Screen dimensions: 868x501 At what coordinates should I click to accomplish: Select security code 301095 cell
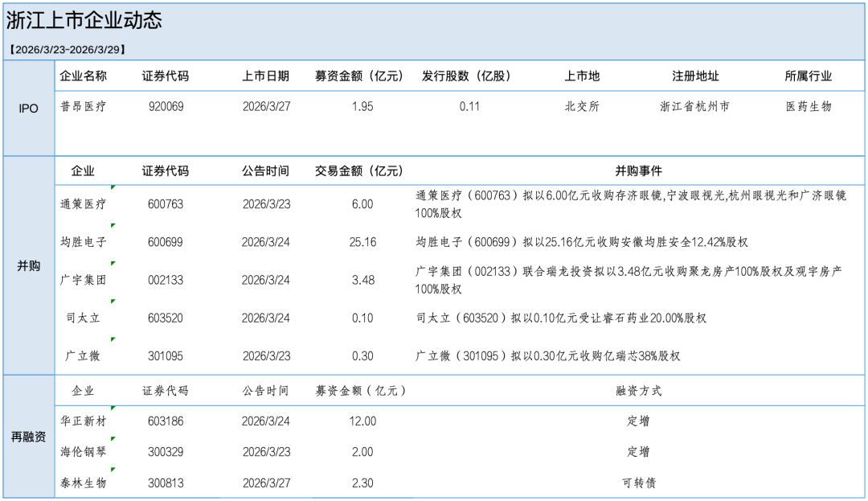point(166,356)
